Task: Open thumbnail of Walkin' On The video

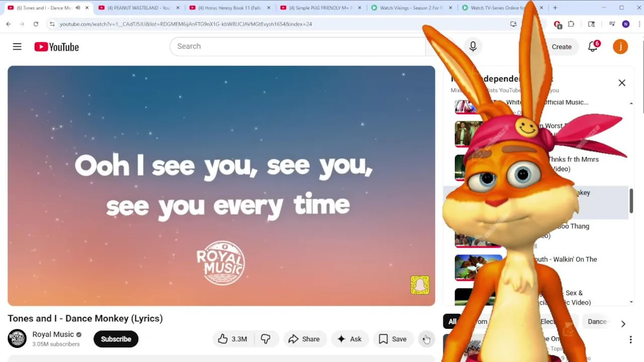Action: click(478, 267)
